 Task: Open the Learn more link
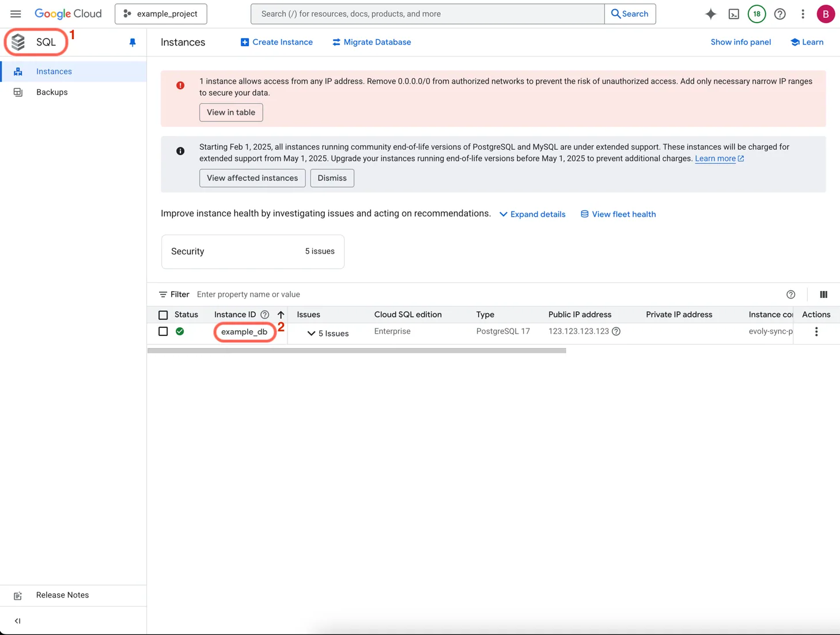719,158
